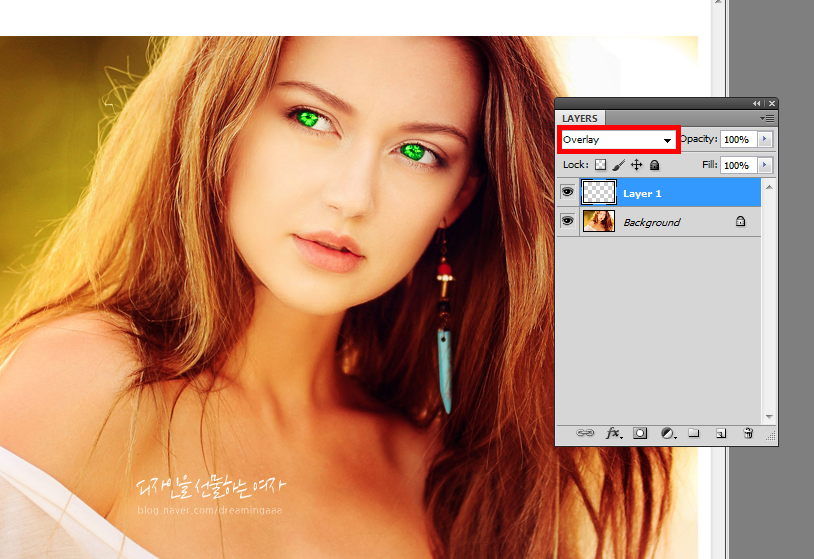Delete layer using the trash icon
This screenshot has width=814, height=559.
tap(747, 433)
